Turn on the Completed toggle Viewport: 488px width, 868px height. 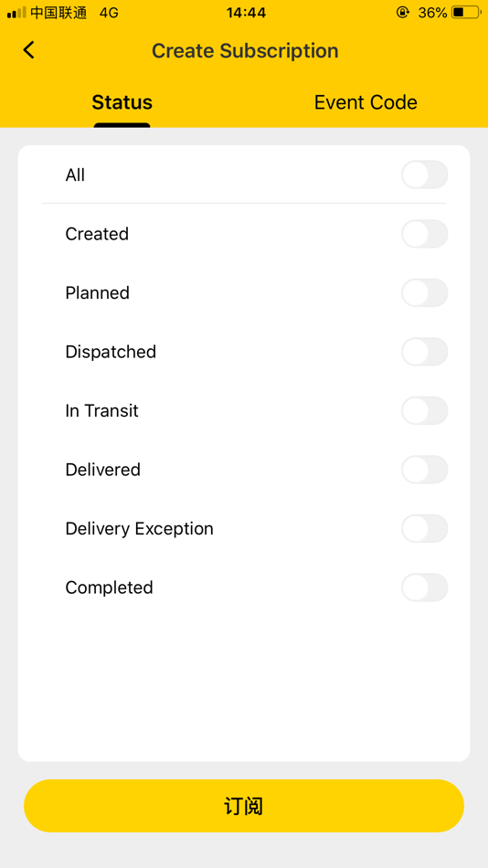pyautogui.click(x=425, y=587)
